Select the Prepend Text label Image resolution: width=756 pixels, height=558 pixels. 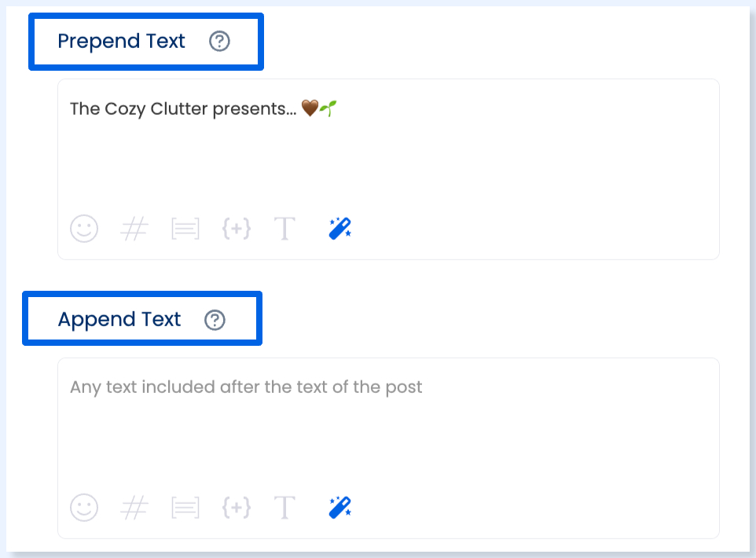click(x=121, y=41)
